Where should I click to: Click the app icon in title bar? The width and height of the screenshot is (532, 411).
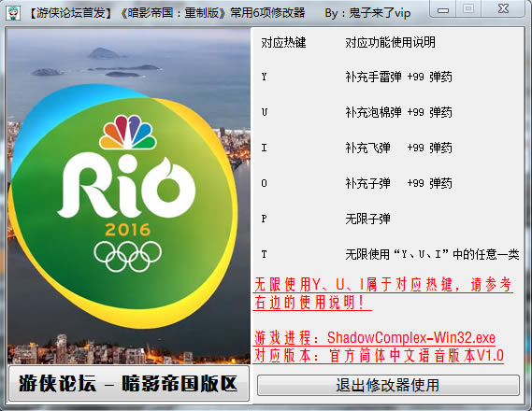point(14,12)
